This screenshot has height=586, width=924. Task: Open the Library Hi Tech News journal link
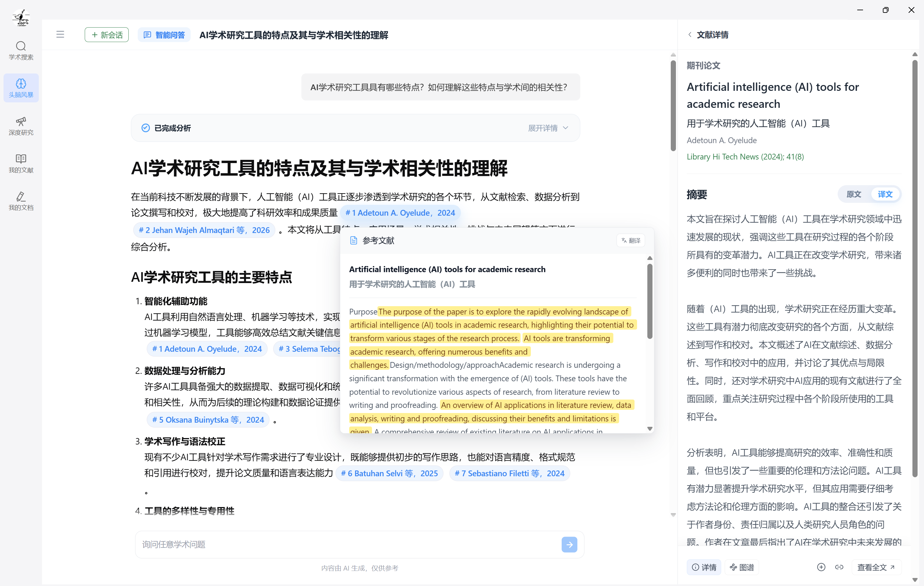pyautogui.click(x=745, y=157)
